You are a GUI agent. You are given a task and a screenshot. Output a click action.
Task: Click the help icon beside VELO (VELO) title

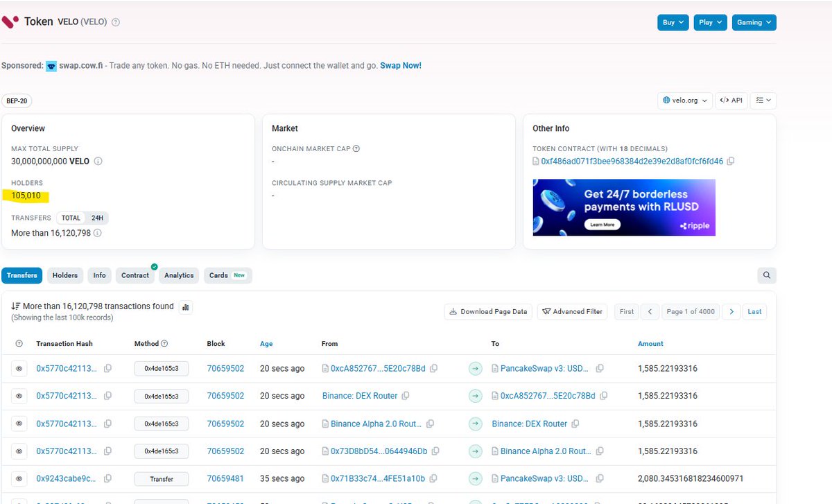click(x=116, y=22)
